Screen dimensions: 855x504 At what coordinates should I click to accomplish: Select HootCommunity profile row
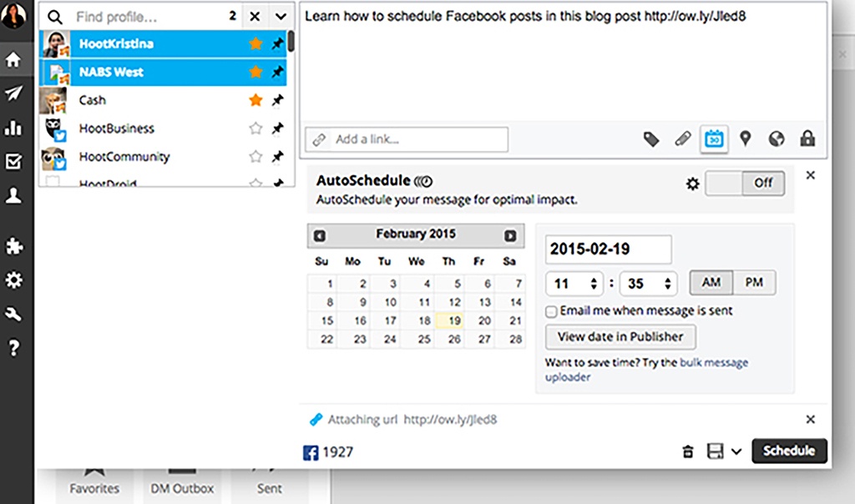163,157
